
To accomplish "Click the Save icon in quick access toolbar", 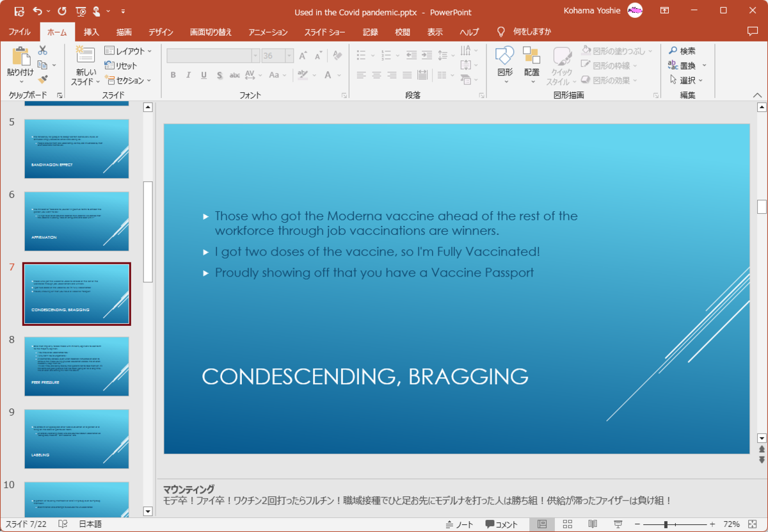I will (19, 11).
